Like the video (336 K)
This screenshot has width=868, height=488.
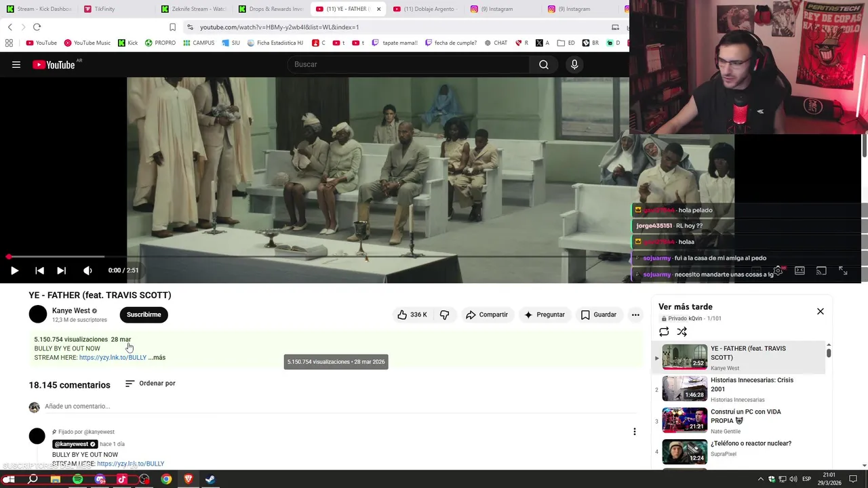[x=412, y=314]
